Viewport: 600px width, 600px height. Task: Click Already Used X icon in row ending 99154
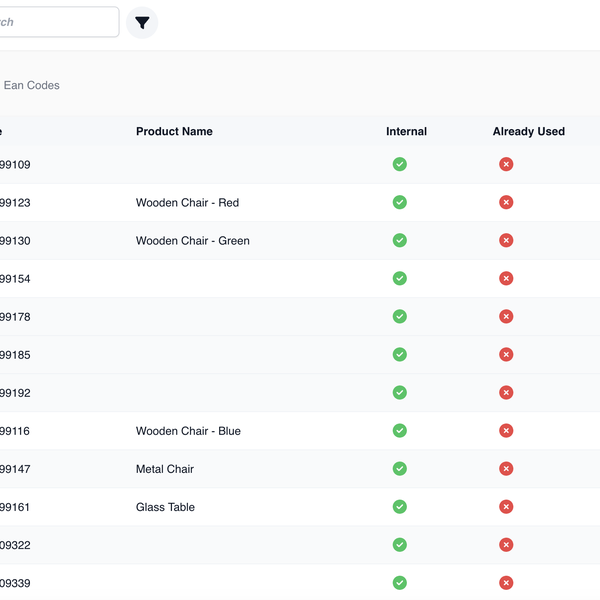tap(506, 278)
